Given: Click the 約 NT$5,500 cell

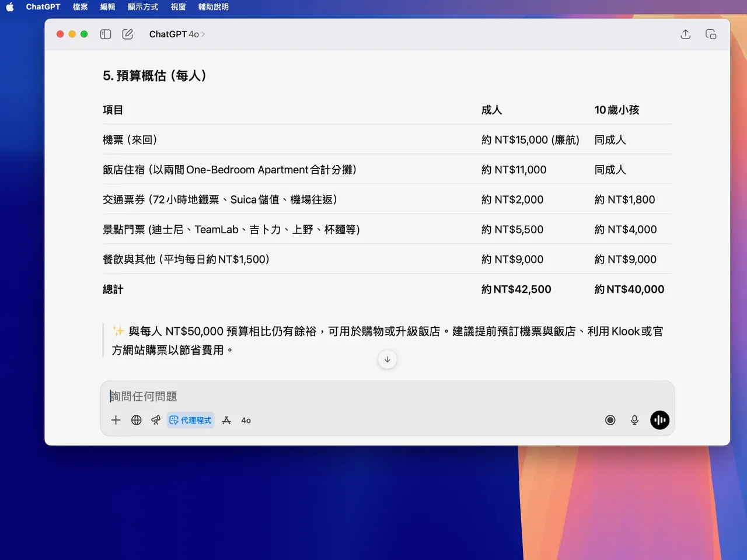Looking at the screenshot, I should [x=512, y=230].
